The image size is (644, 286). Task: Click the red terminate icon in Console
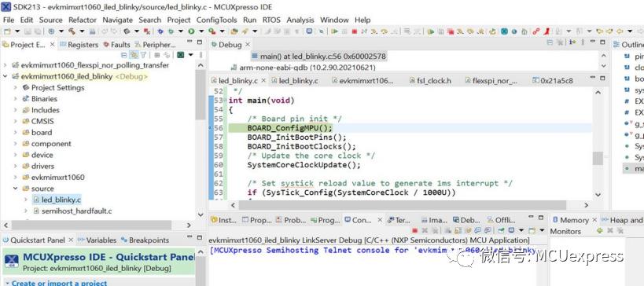pos(415,230)
